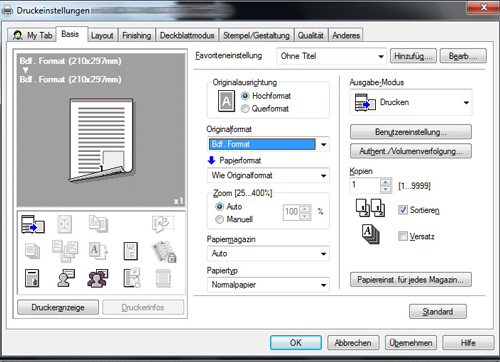Enable the Versatz checkbox
The image size is (500, 362).
tap(403, 236)
